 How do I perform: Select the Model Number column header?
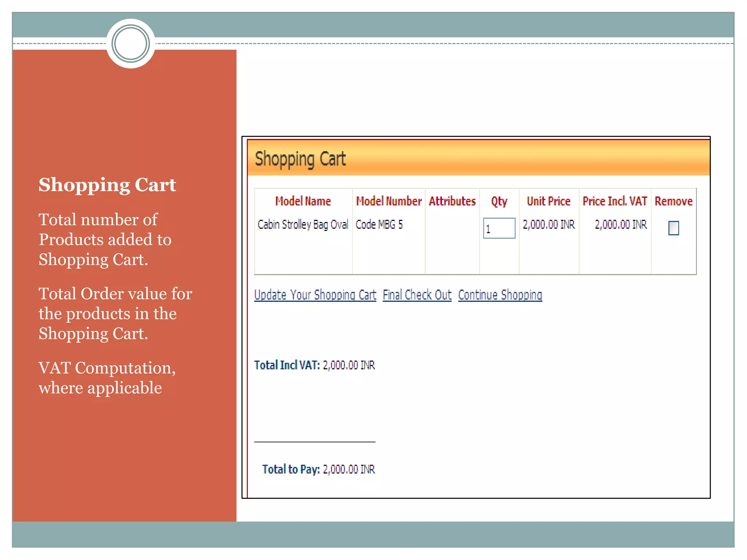tap(389, 201)
